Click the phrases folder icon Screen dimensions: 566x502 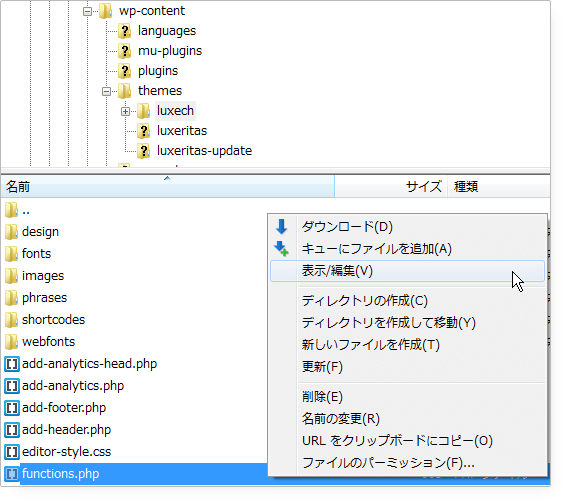12,298
